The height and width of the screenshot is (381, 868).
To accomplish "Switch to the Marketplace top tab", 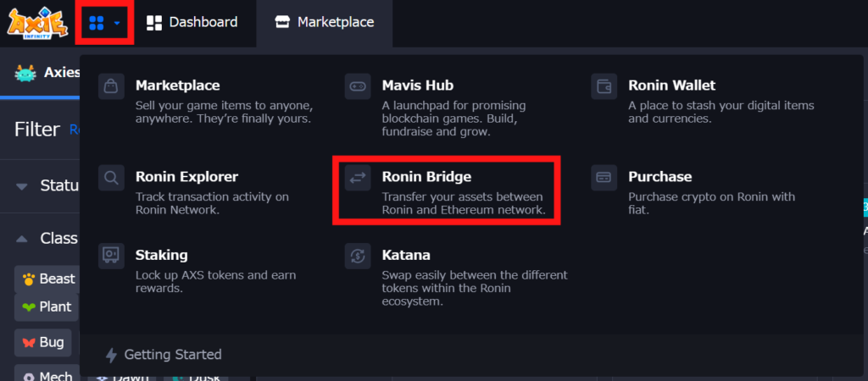I will (x=325, y=22).
